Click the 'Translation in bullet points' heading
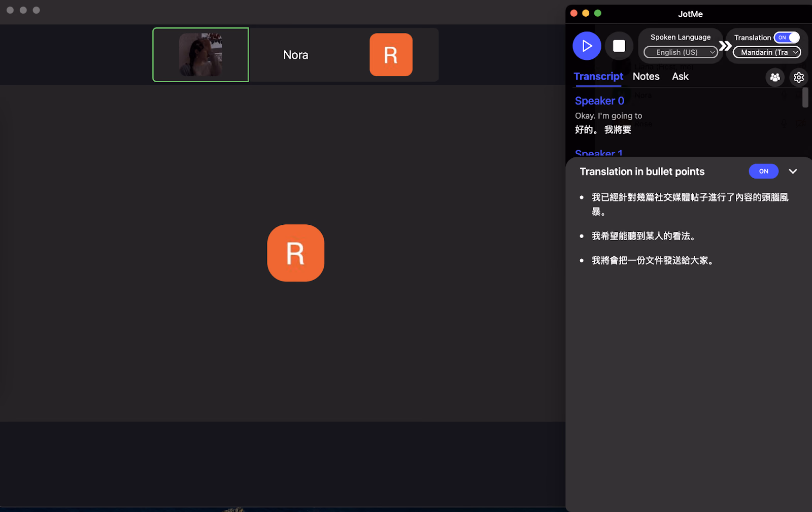The width and height of the screenshot is (812, 512). 642,172
